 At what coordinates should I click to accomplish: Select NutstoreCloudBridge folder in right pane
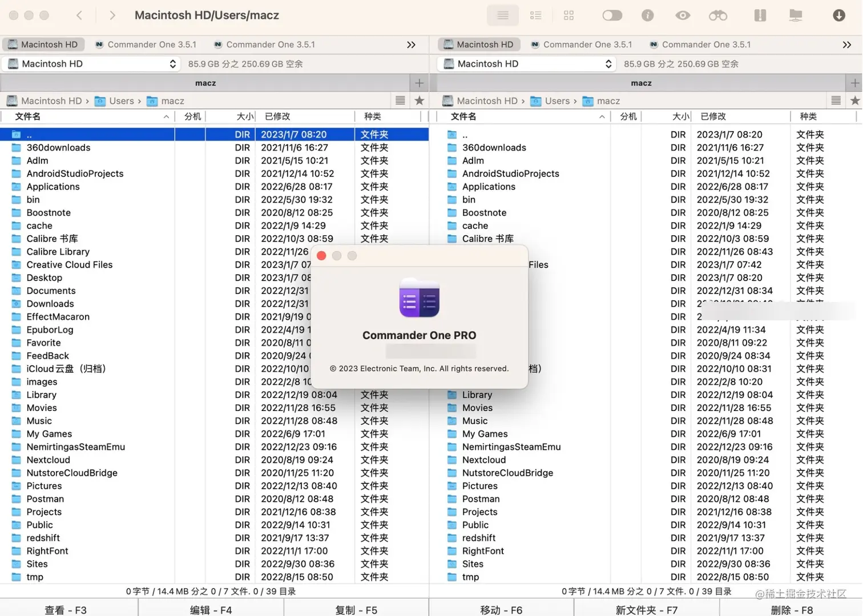[647, 473]
